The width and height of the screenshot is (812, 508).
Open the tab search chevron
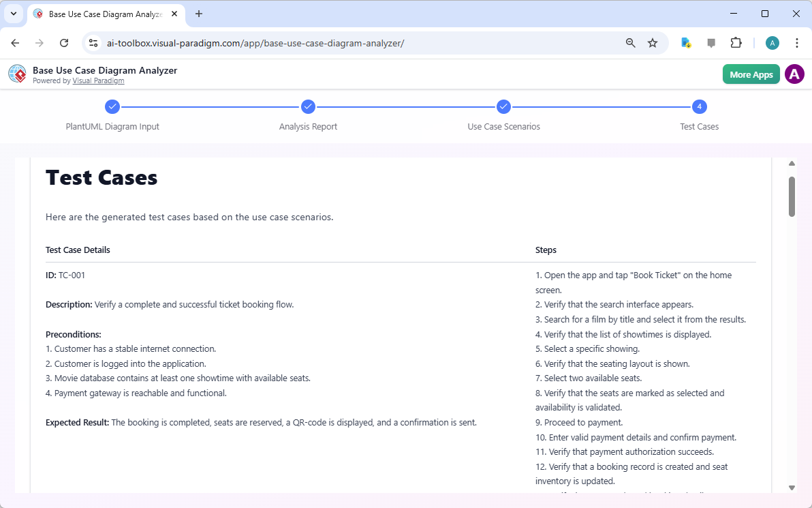13,14
